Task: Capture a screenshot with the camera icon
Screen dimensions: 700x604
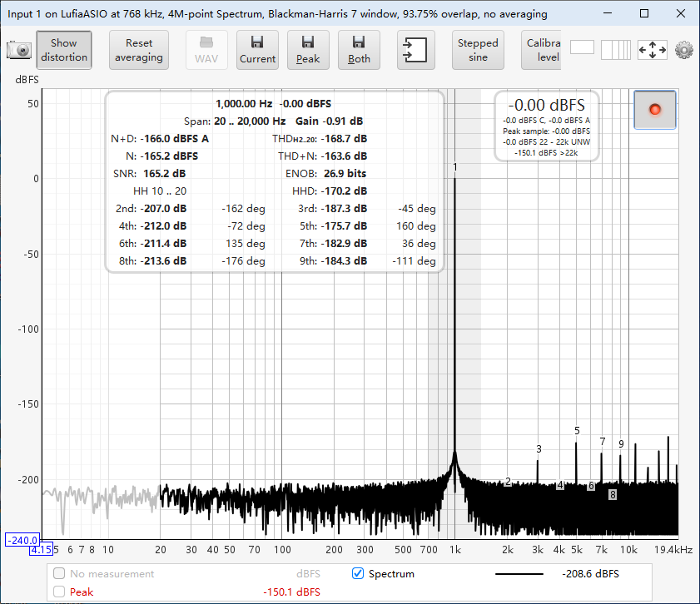Action: [19, 50]
